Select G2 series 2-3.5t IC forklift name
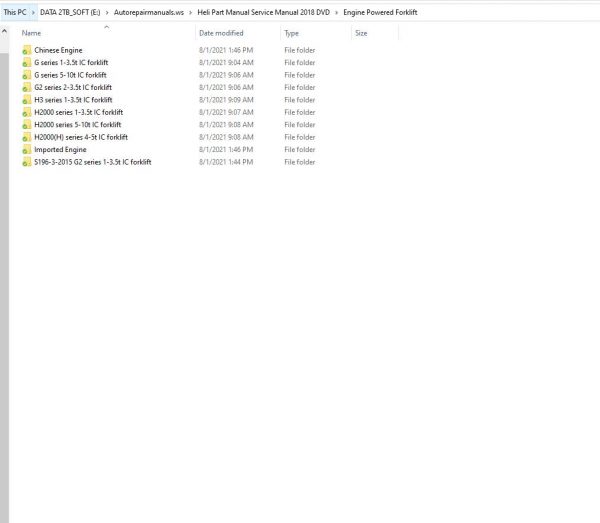 pos(73,88)
